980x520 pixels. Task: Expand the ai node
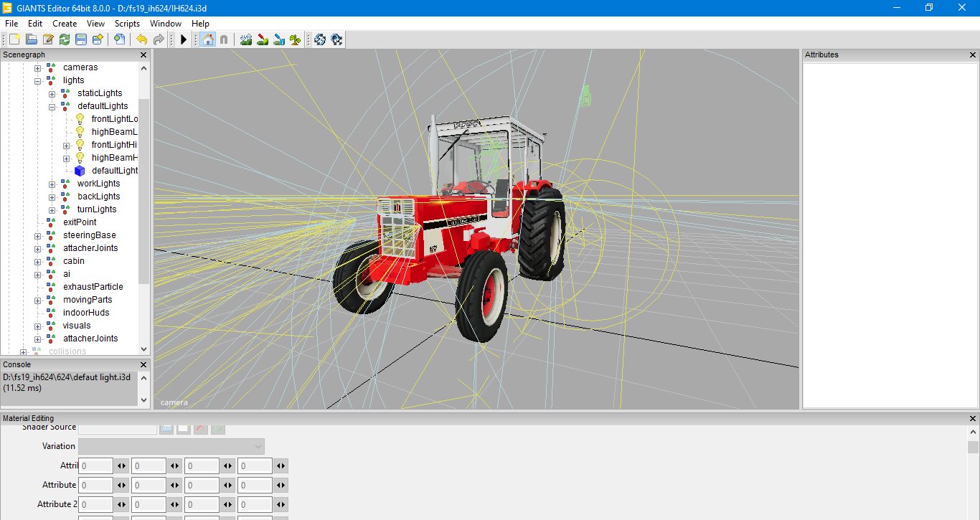pyautogui.click(x=37, y=274)
